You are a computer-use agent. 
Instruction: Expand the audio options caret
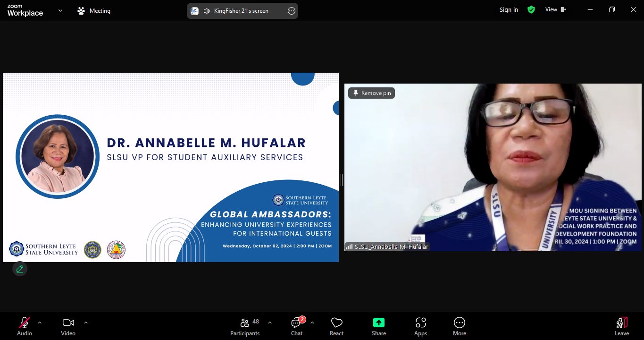click(x=40, y=323)
